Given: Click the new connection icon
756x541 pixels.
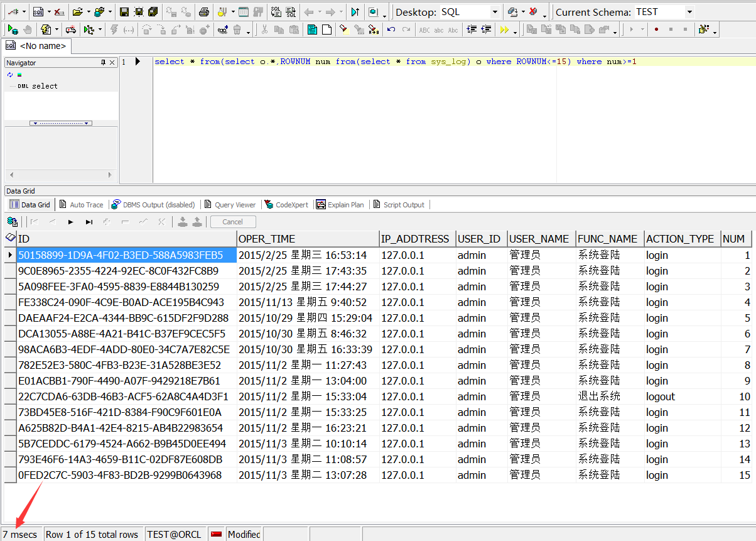Looking at the screenshot, I should tap(13, 12).
